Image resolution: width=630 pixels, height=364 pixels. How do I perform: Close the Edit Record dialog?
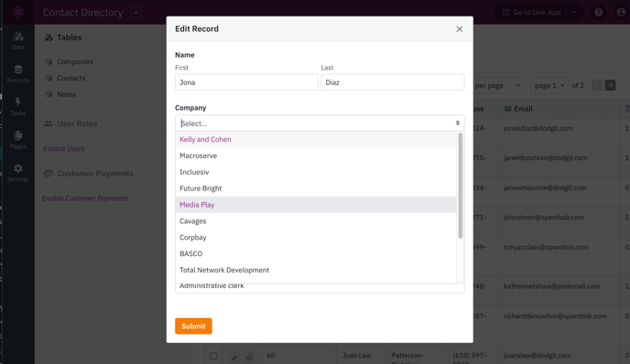click(x=460, y=29)
